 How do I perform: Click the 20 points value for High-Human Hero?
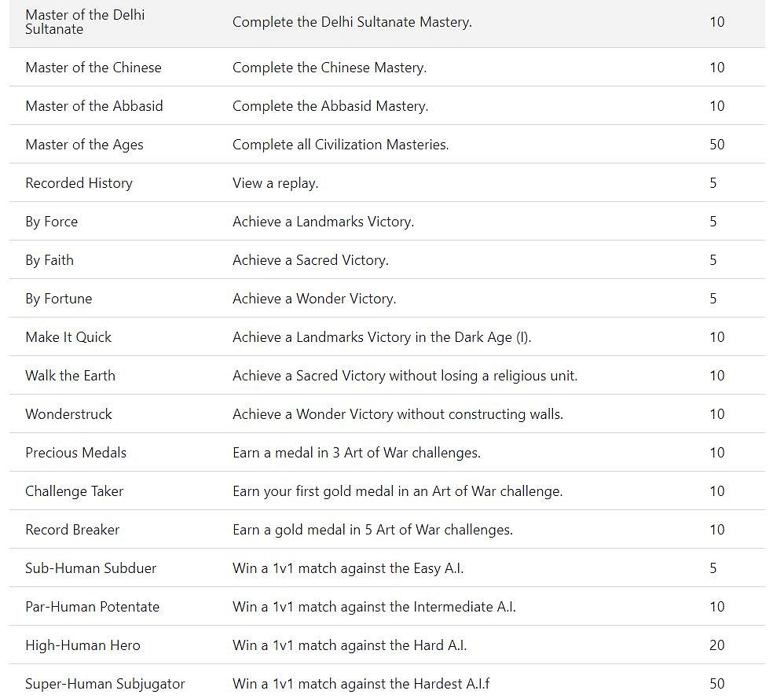coord(716,645)
